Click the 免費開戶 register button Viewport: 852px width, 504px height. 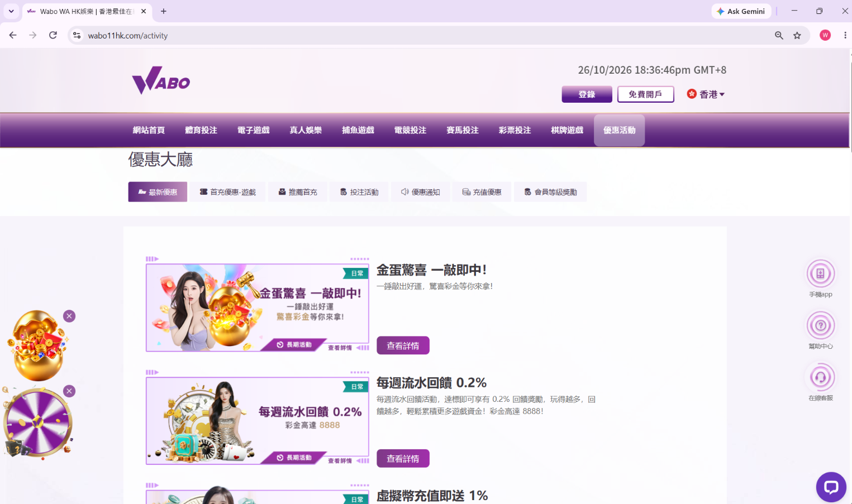[645, 94]
